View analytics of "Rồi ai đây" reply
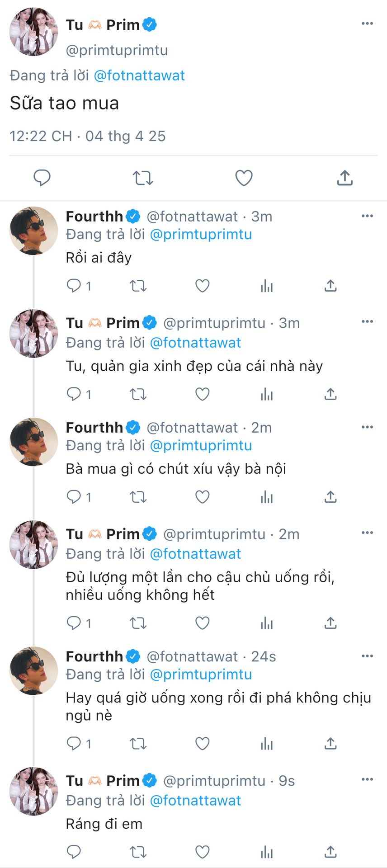Image resolution: width=387 pixels, height=868 pixels. coord(267,286)
